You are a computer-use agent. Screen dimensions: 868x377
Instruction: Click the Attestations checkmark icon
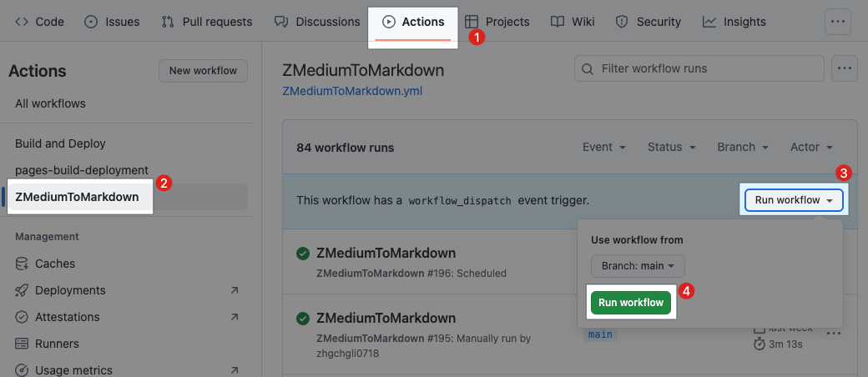coord(22,317)
